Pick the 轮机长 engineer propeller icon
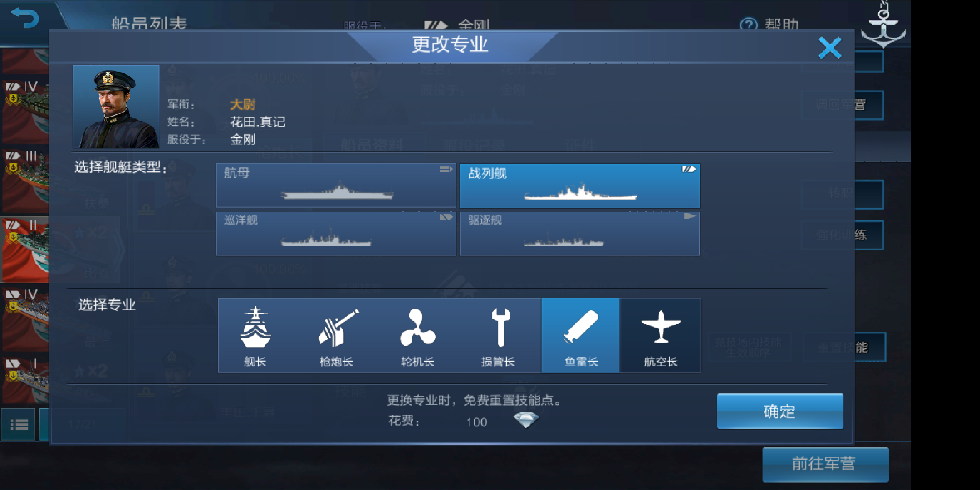This screenshot has width=980, height=490. pos(417,336)
